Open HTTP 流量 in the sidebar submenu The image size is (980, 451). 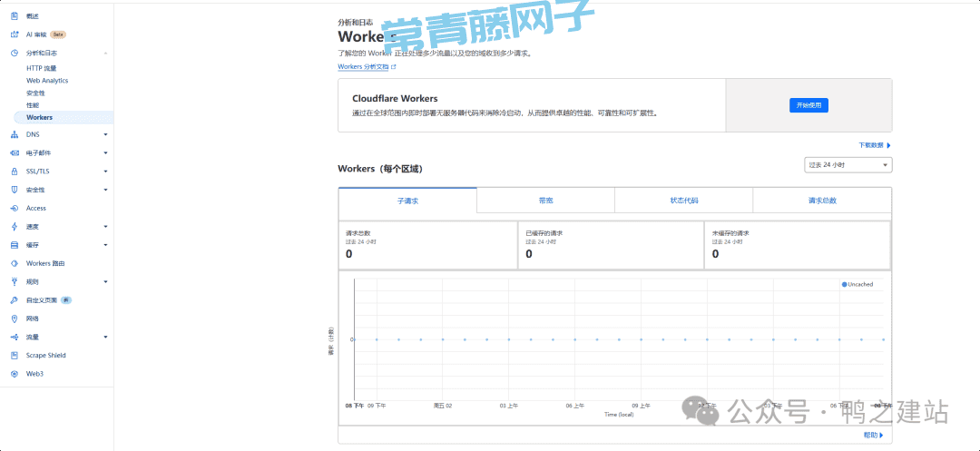[x=41, y=68]
